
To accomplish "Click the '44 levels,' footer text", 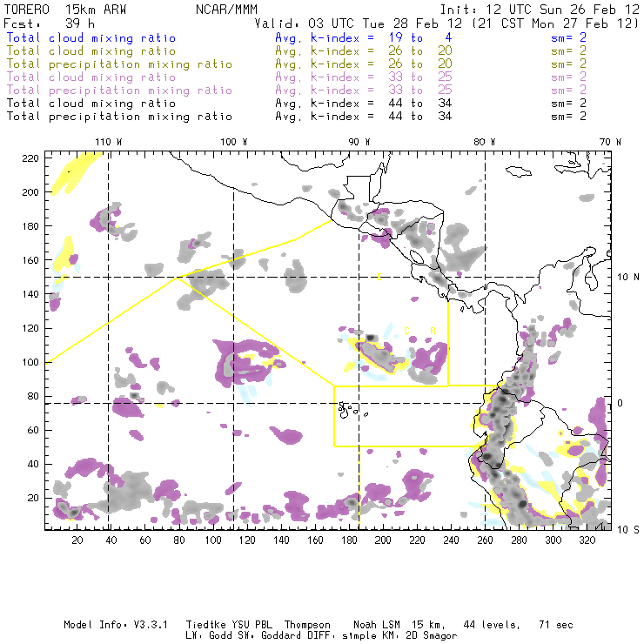I will 491,625.
